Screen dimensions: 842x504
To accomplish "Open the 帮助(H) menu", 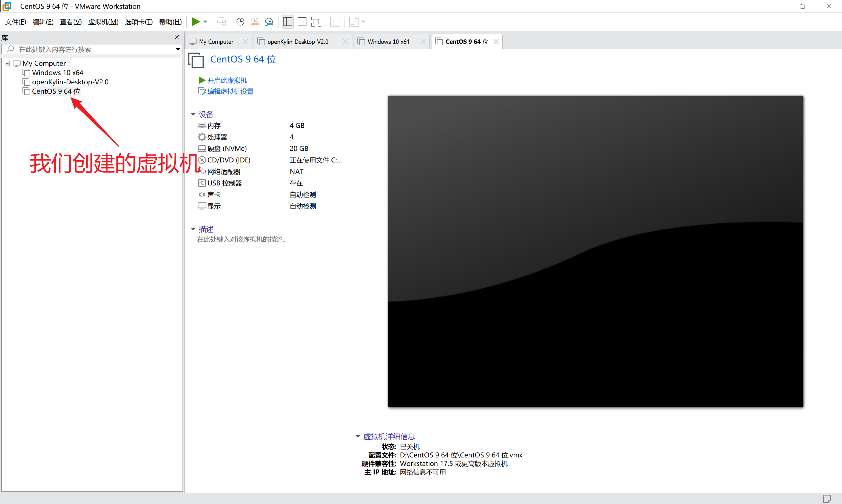I will [170, 22].
